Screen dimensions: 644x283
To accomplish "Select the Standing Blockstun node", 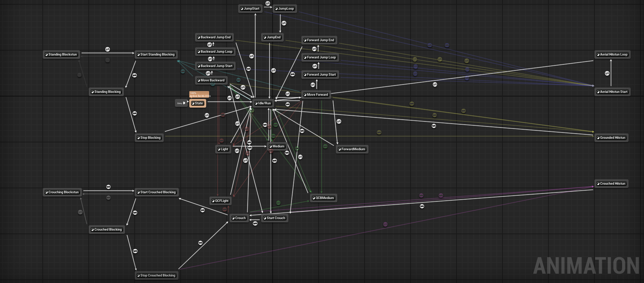I will click(x=61, y=55).
